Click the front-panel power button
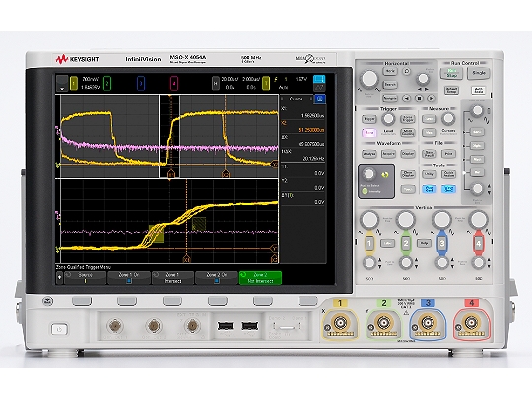The width and height of the screenshot is (532, 399). click(x=59, y=329)
